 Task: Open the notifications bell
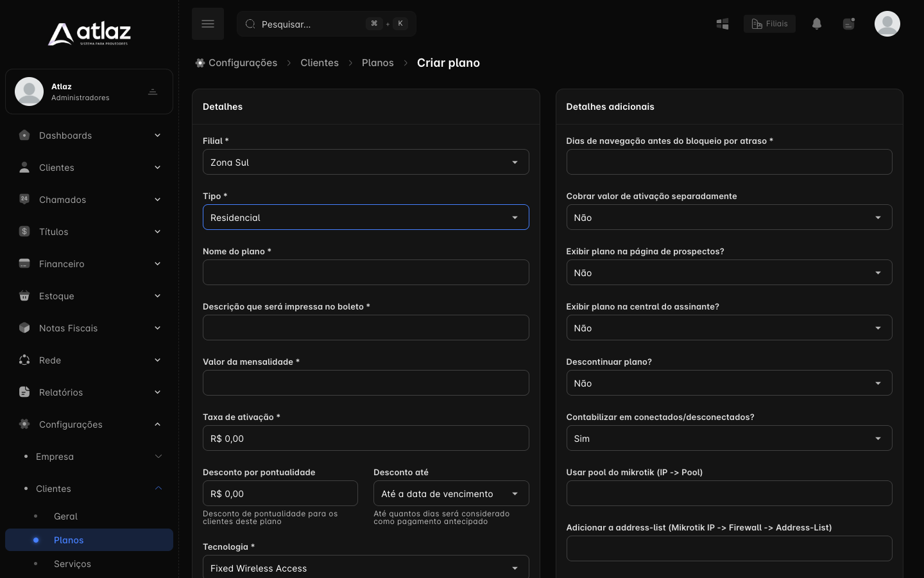817,24
